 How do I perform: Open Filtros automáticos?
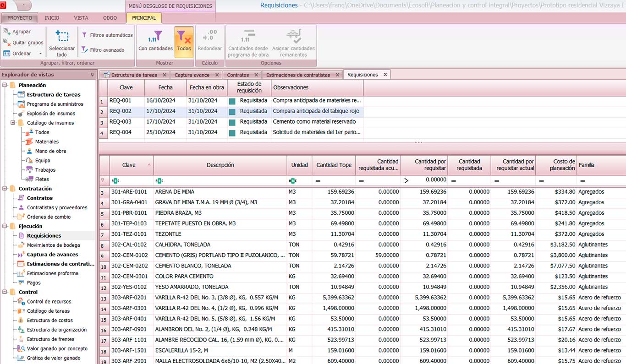(107, 35)
